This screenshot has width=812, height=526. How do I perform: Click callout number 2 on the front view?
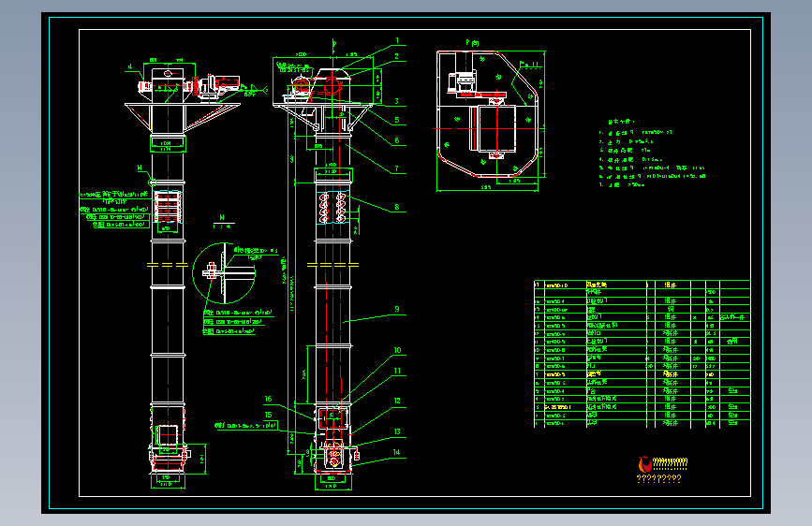click(x=397, y=56)
